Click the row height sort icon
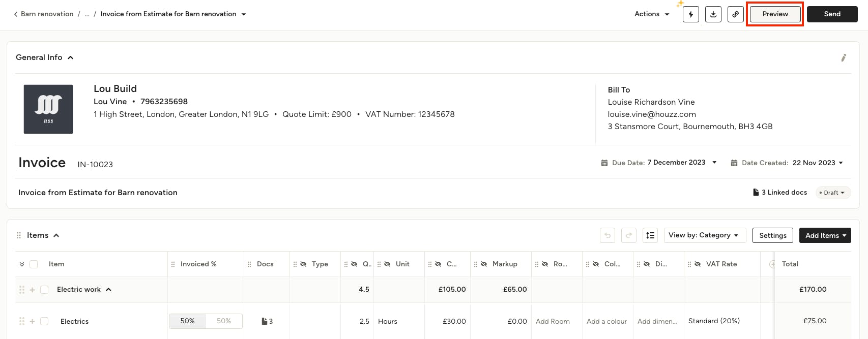The width and height of the screenshot is (868, 339). pos(650,235)
